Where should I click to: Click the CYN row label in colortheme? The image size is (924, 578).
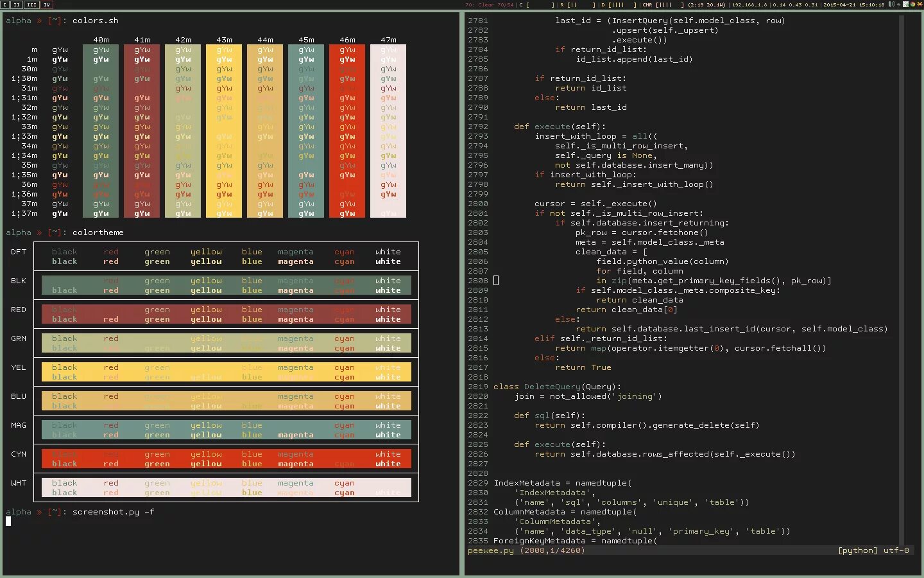pos(19,454)
